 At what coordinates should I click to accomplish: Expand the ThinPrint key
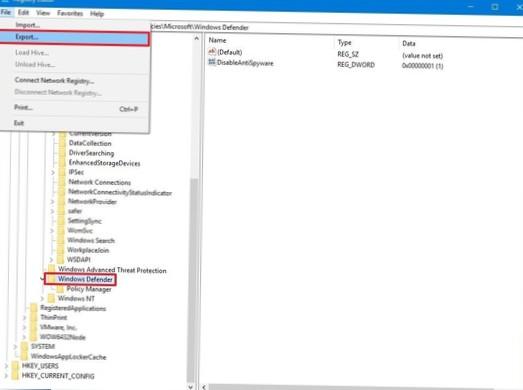(x=24, y=318)
